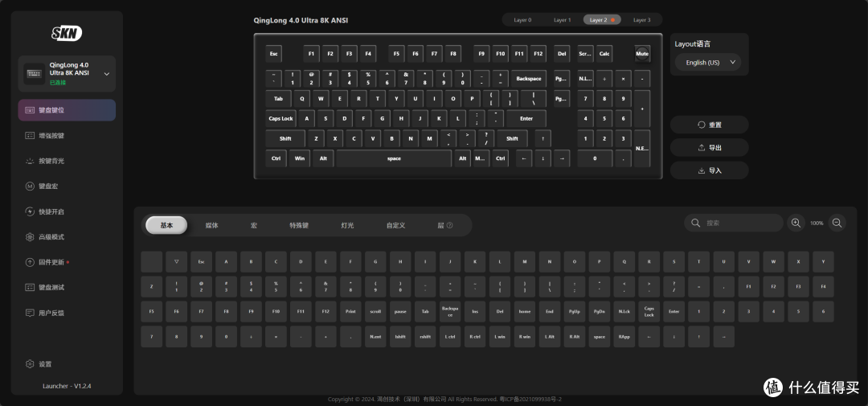Click the Launcher - V1.2.4 version text
868x406 pixels.
click(x=67, y=386)
